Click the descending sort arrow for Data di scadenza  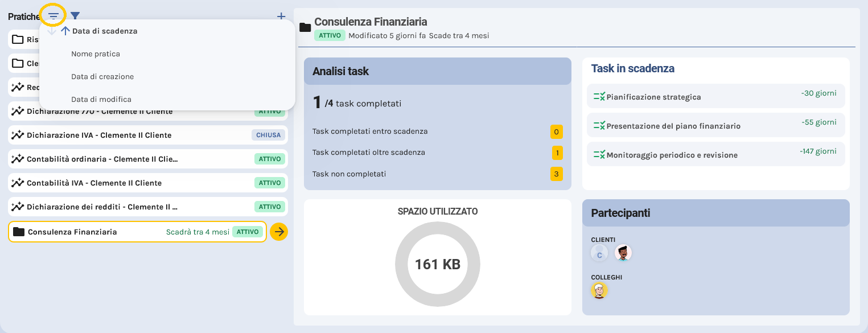tap(51, 31)
